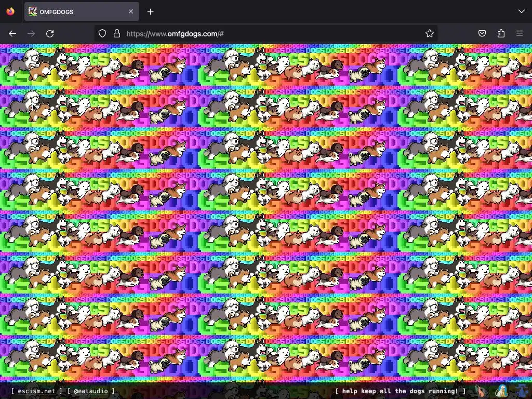Bookmark this page with the star icon
This screenshot has width=532, height=399.
click(x=430, y=34)
